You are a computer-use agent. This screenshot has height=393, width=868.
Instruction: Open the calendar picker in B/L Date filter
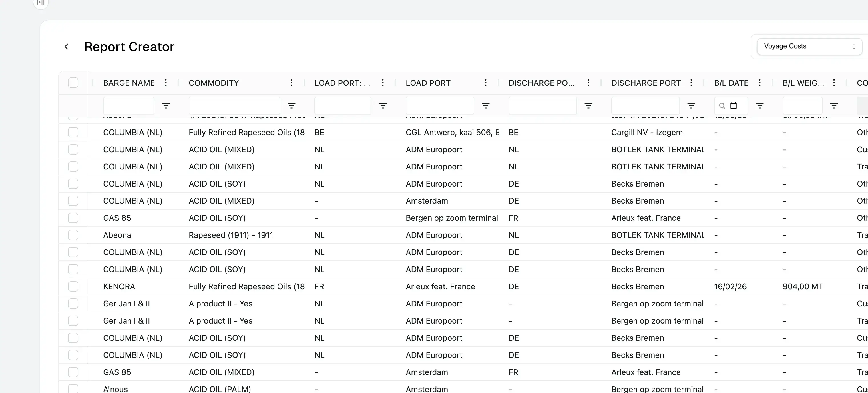tap(734, 105)
